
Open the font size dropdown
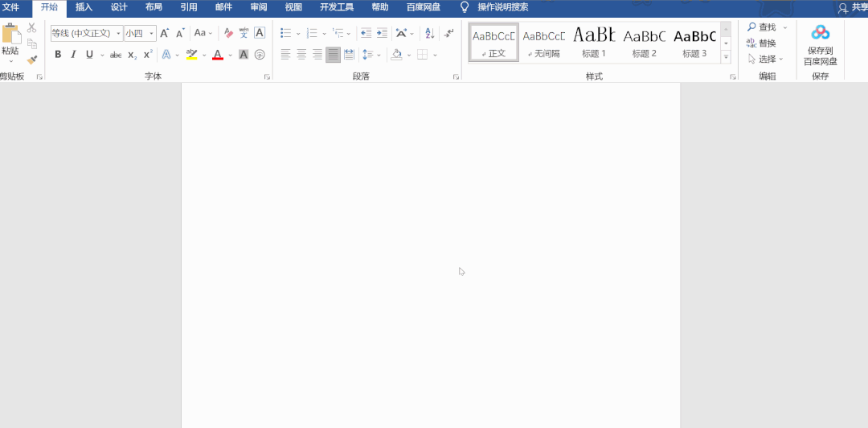(x=152, y=33)
